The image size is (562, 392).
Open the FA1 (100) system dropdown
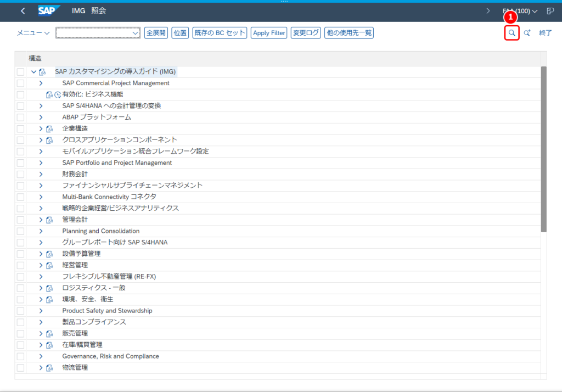(x=520, y=11)
